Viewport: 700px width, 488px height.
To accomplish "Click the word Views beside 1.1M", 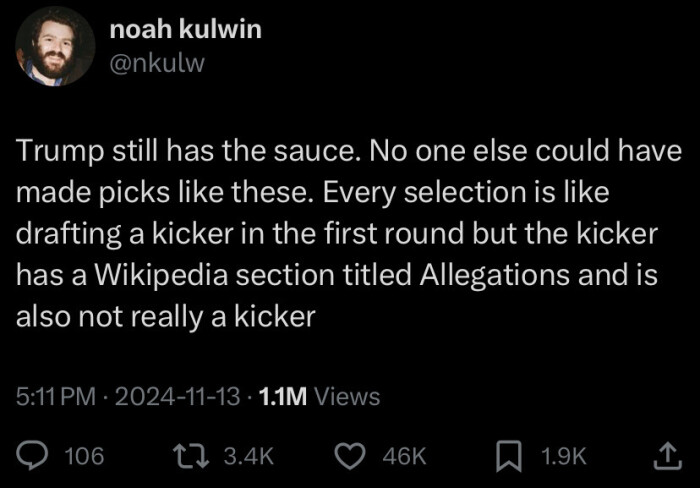I will click(347, 397).
